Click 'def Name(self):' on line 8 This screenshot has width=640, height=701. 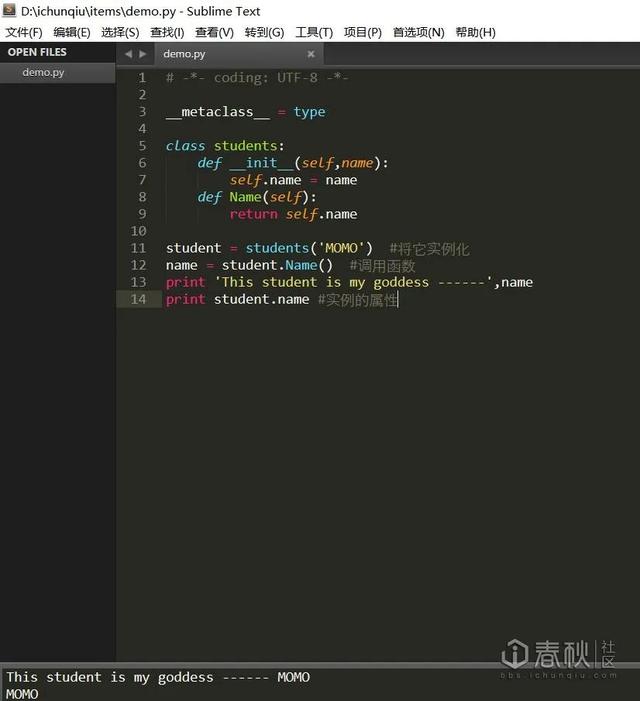point(257,197)
